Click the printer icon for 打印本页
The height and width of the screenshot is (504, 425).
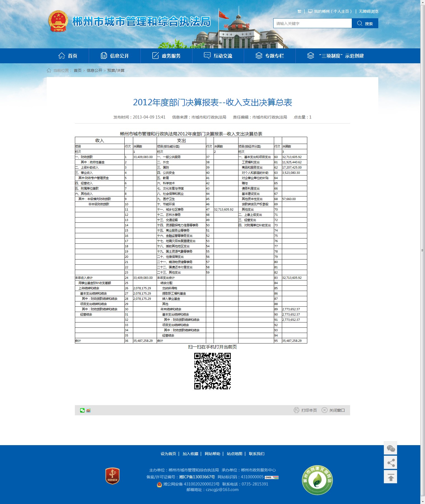tap(297, 410)
